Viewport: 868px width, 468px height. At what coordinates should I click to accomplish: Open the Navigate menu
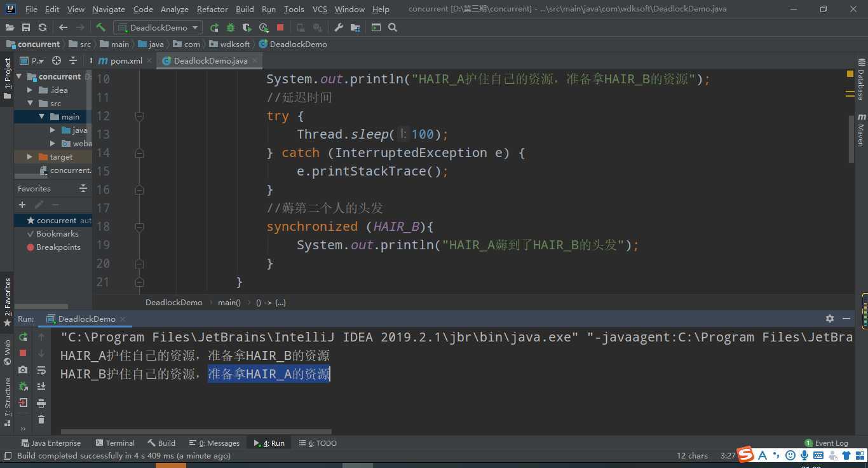point(109,9)
